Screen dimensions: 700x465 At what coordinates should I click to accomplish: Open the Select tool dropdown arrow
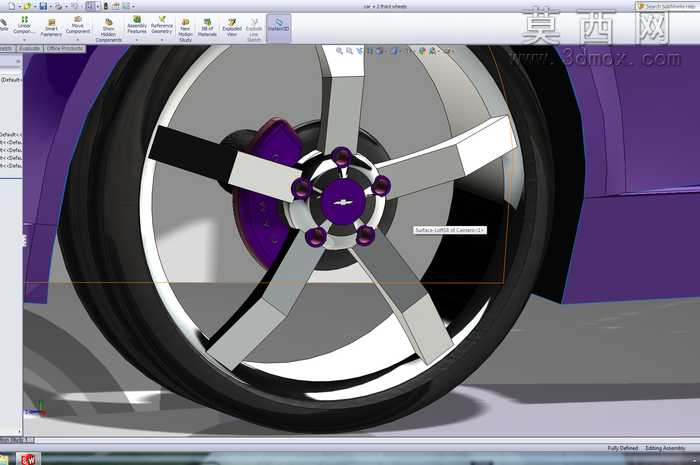pos(98,7)
